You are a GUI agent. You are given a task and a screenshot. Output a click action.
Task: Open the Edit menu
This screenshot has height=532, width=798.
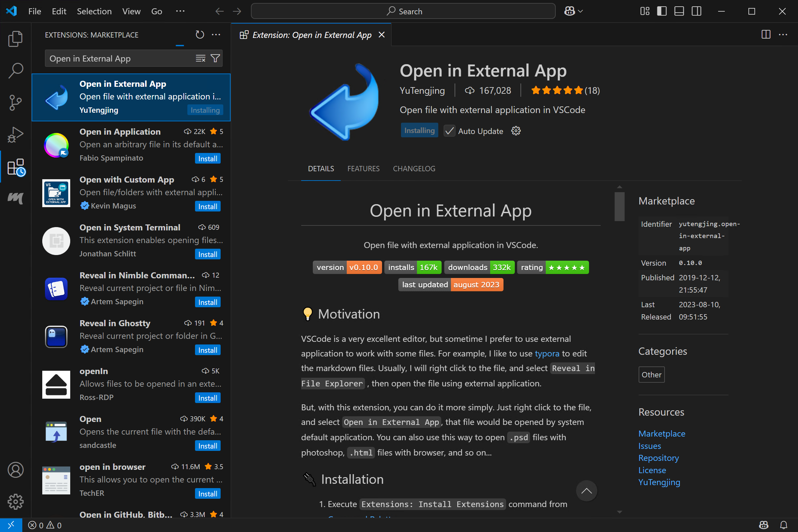59,11
